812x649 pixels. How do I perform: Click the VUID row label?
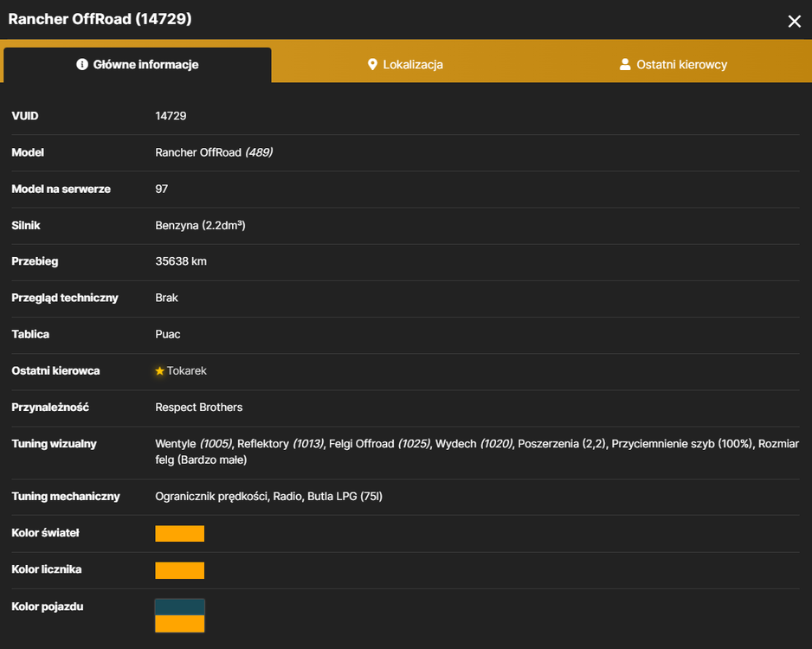pos(25,116)
